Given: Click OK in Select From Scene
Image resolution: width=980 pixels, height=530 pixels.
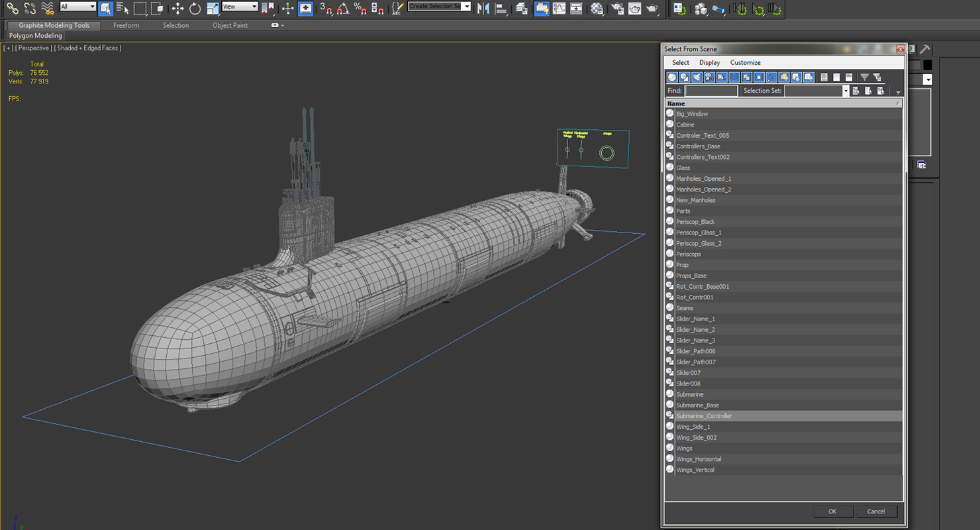Looking at the screenshot, I should [x=832, y=511].
